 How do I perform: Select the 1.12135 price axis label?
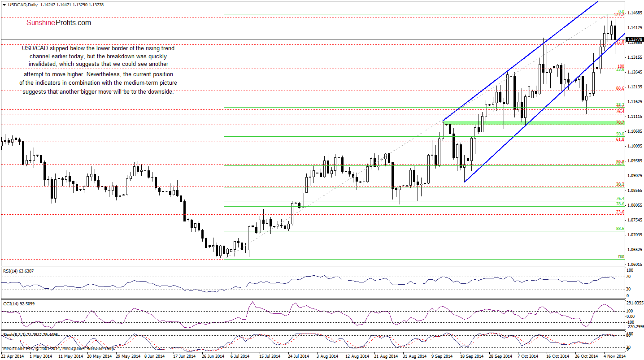(635, 87)
